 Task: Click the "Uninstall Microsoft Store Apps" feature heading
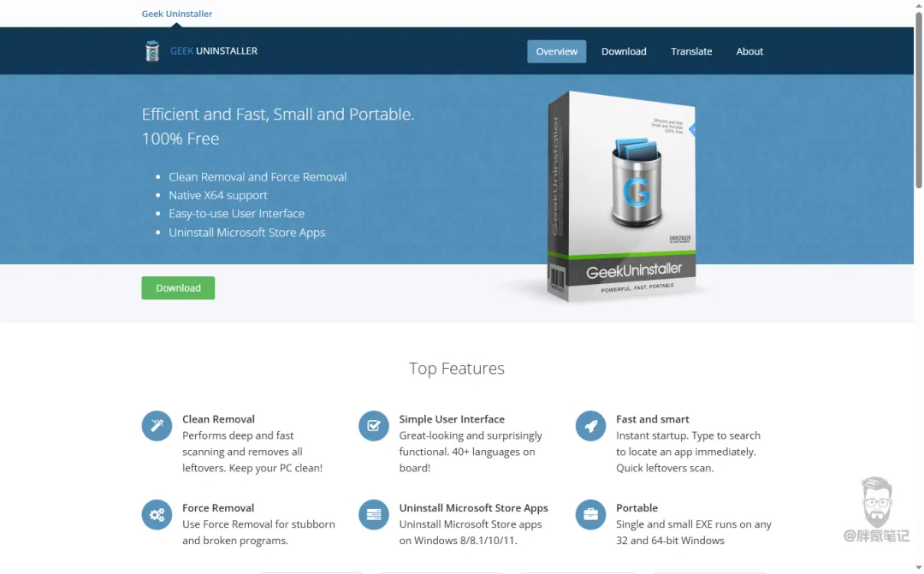tap(473, 507)
